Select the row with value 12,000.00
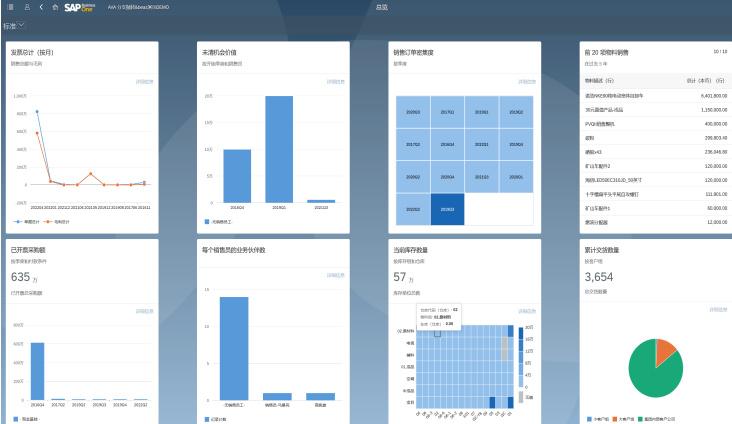 click(656, 222)
